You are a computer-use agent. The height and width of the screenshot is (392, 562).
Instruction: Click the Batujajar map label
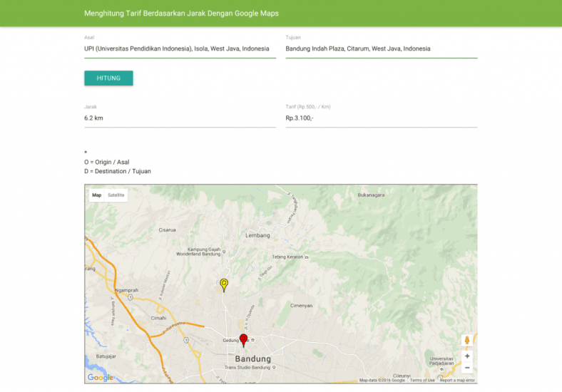tap(106, 356)
